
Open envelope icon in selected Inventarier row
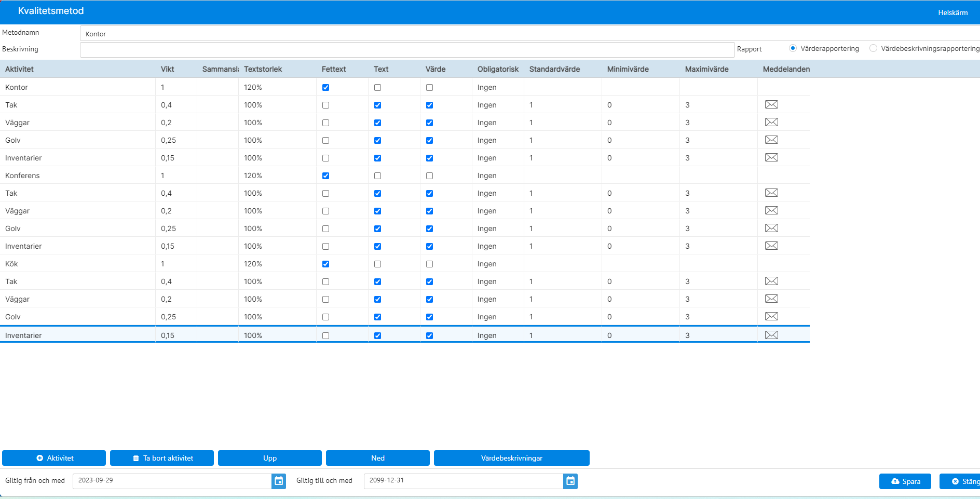point(771,335)
